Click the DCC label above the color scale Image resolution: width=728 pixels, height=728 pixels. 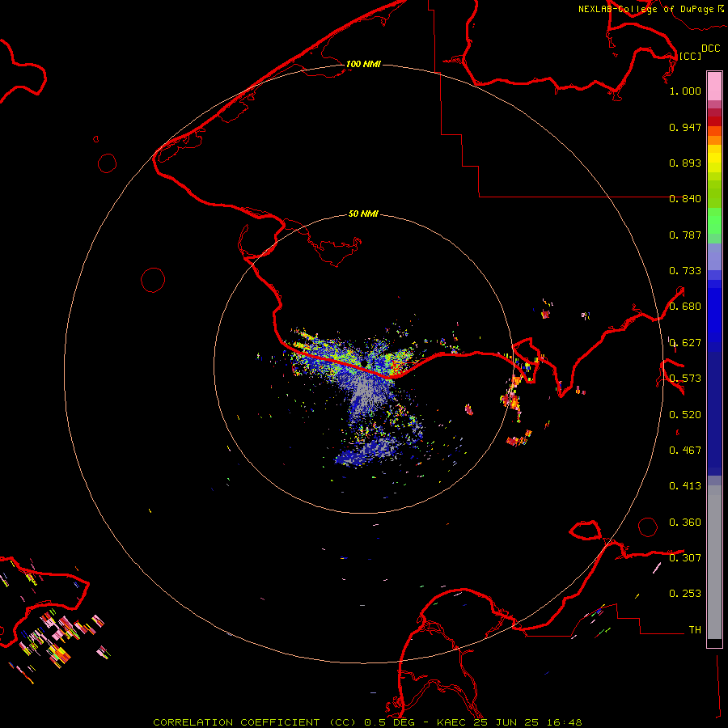[x=711, y=49]
